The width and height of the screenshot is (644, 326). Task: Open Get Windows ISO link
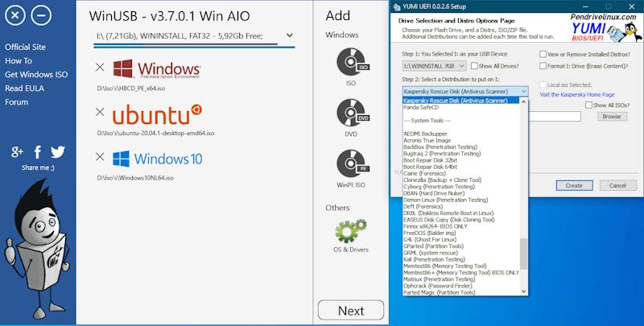[x=36, y=75]
